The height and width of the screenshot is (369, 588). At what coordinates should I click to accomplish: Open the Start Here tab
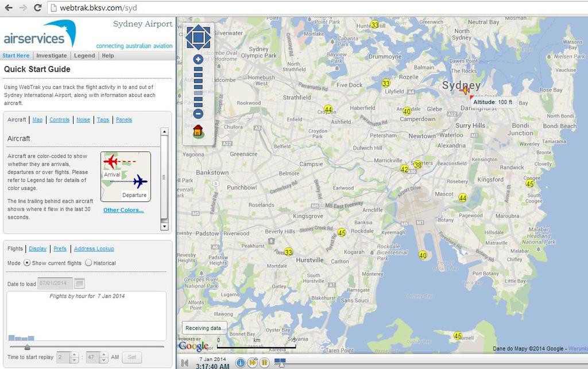(x=16, y=56)
